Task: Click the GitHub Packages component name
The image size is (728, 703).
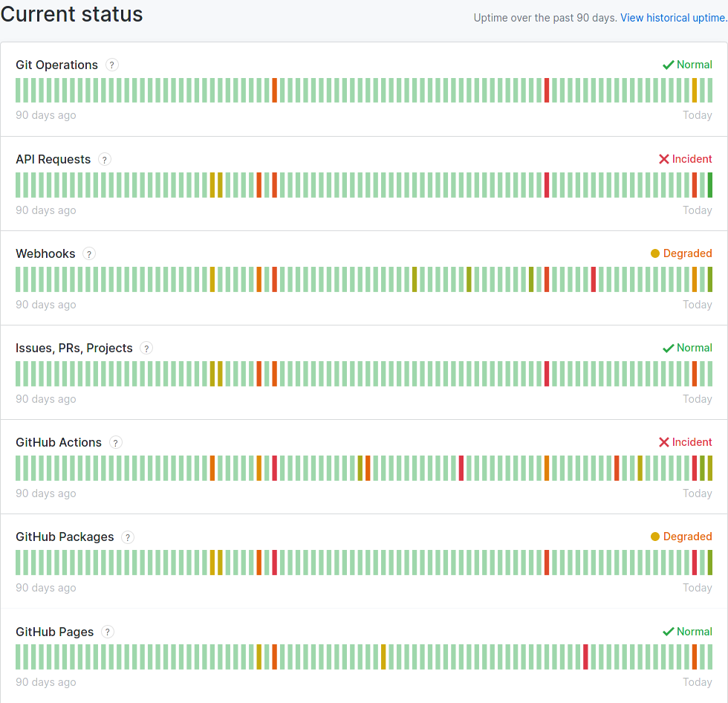Action: point(65,537)
